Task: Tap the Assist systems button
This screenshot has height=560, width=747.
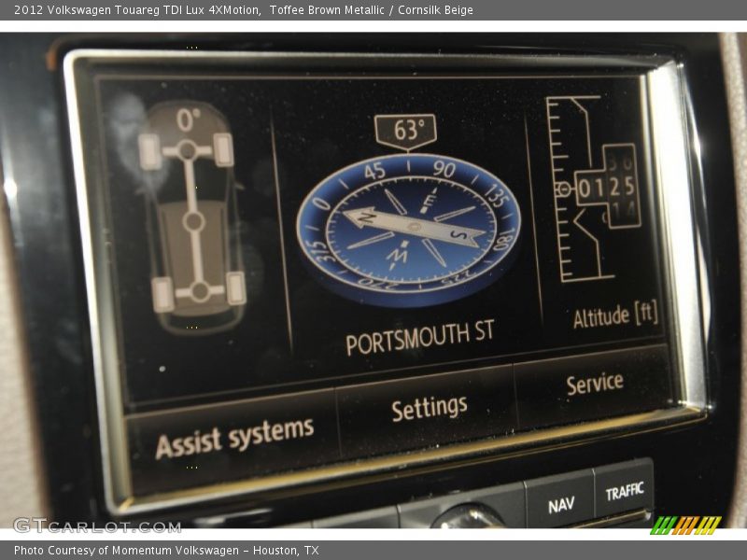Action: pyautogui.click(x=233, y=438)
